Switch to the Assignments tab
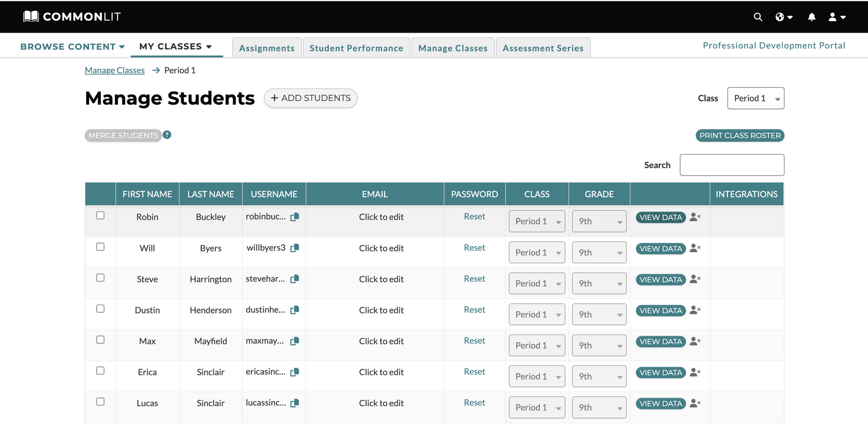868x424 pixels. tap(267, 48)
